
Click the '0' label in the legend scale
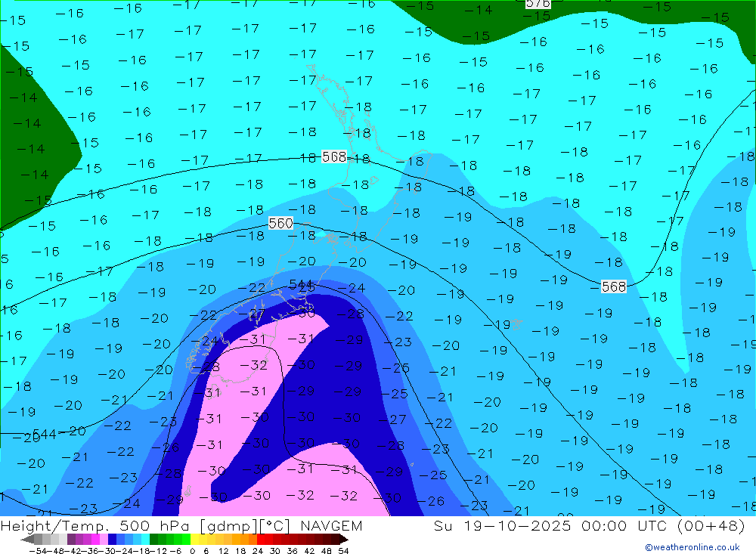[x=192, y=551]
